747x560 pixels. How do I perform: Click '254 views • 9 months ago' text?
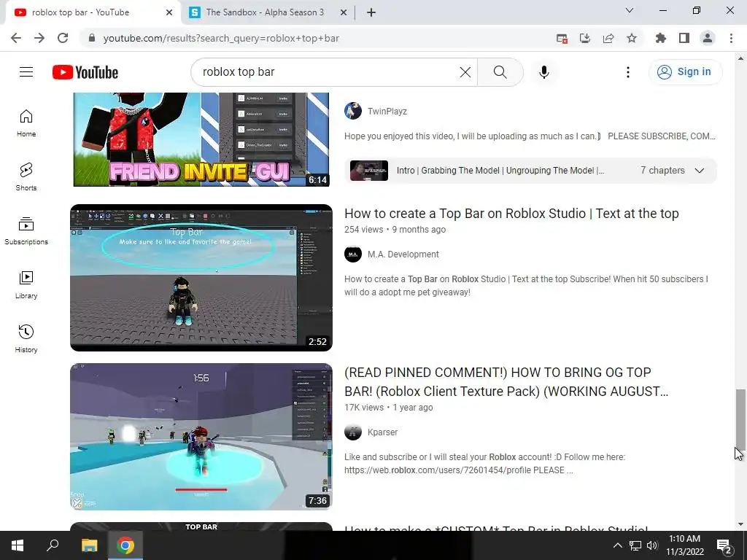point(395,230)
